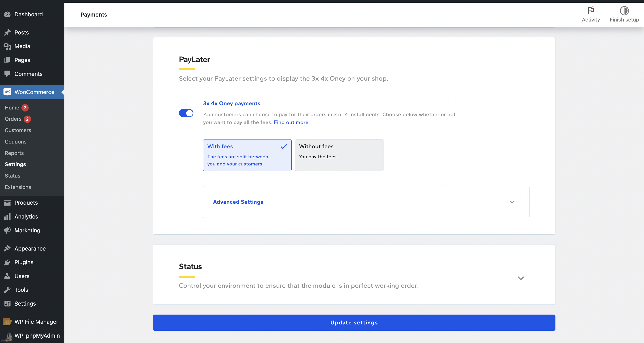Click the Users person icon

(7, 276)
